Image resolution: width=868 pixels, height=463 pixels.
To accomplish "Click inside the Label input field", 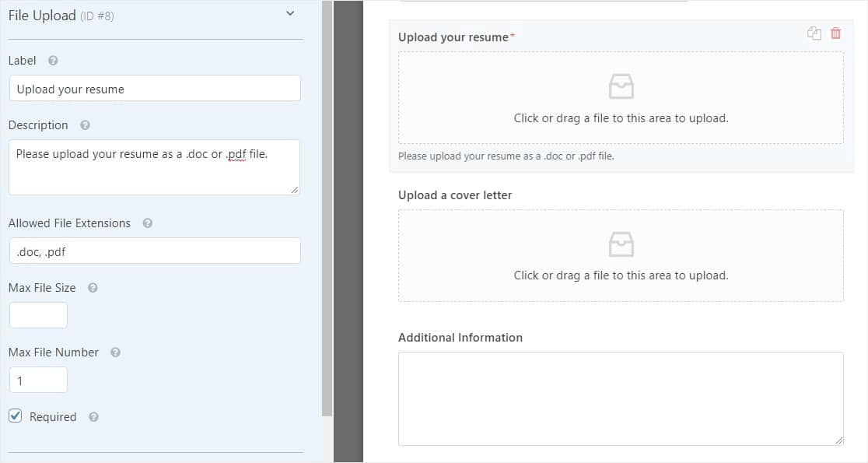I will tap(155, 88).
